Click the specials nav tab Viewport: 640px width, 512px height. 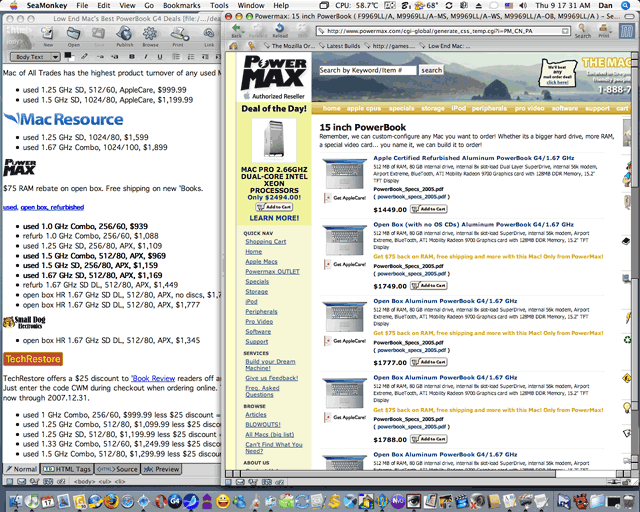coord(401,108)
